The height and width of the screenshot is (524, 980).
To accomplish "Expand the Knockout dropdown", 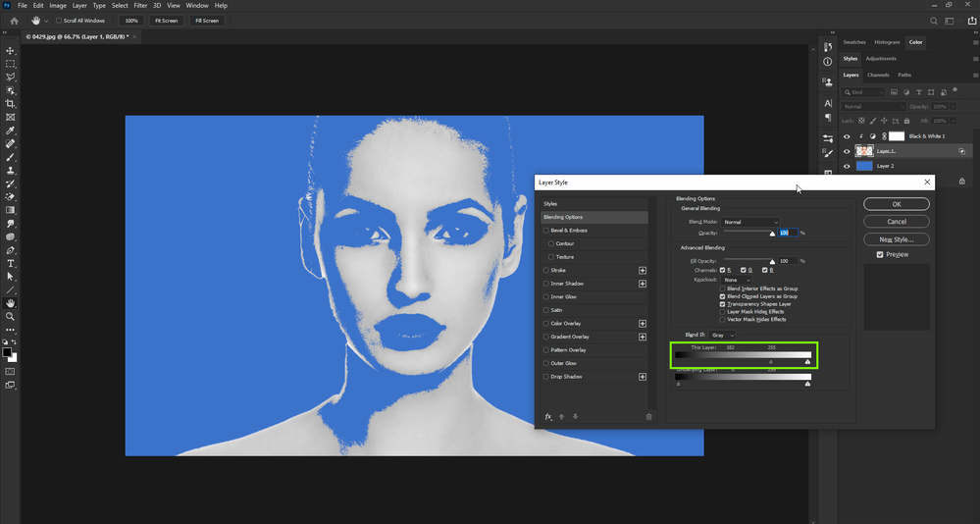I will click(737, 280).
